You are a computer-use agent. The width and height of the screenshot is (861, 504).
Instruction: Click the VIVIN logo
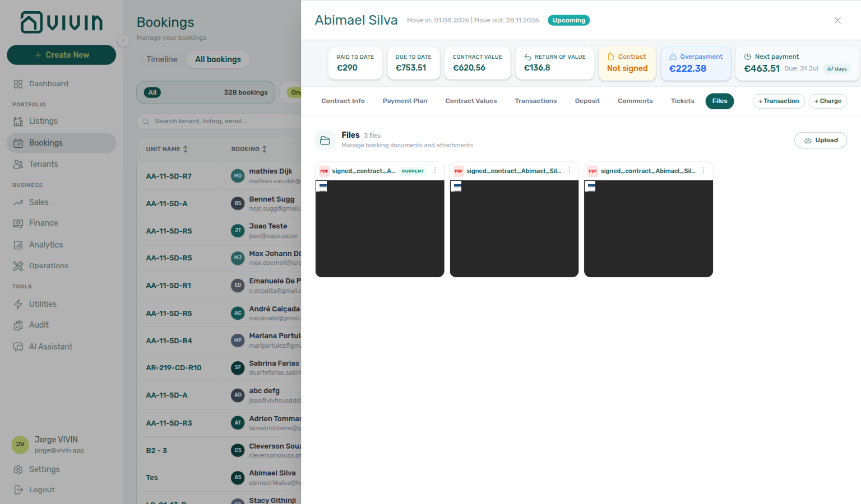(62, 22)
